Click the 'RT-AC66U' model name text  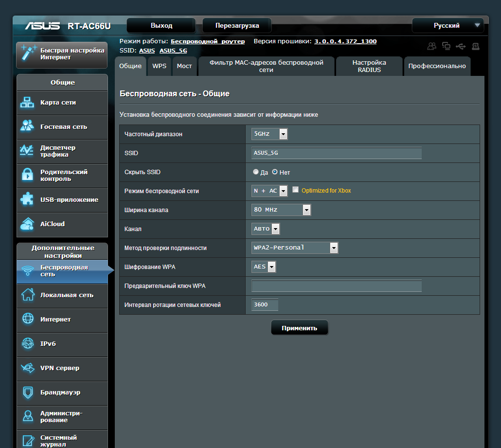coord(89,26)
